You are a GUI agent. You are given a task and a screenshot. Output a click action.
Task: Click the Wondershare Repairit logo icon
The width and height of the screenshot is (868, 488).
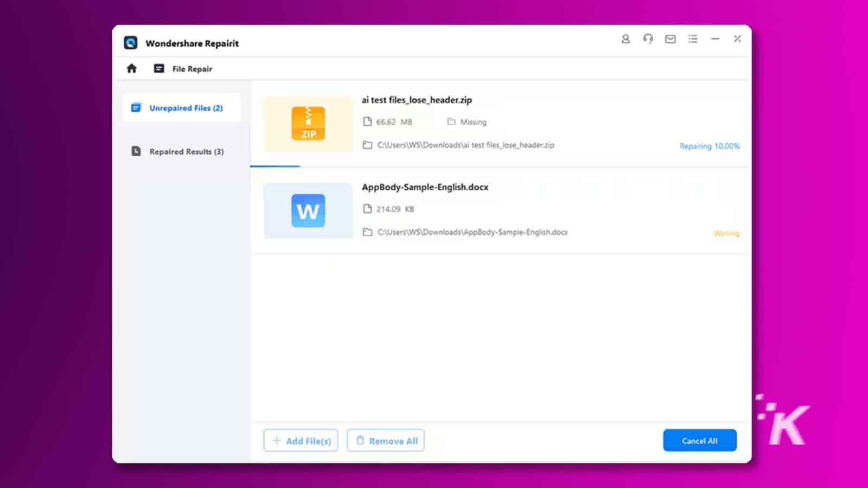130,43
